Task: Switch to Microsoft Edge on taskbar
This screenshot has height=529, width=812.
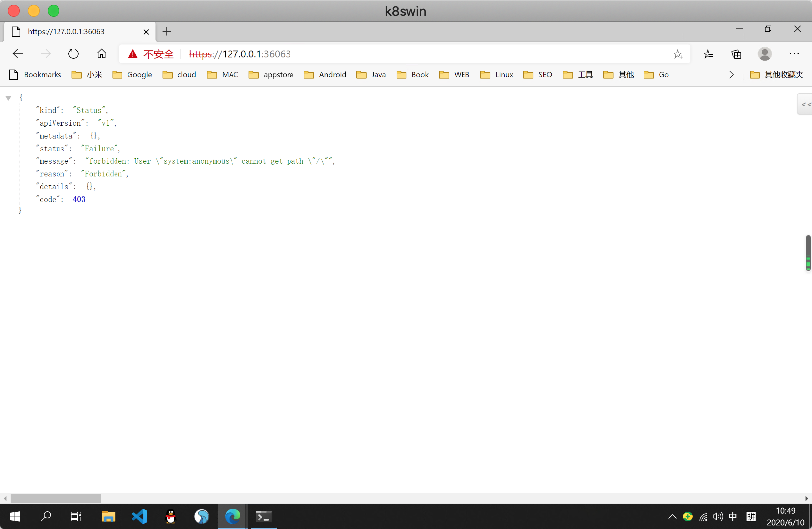Action: pos(232,517)
